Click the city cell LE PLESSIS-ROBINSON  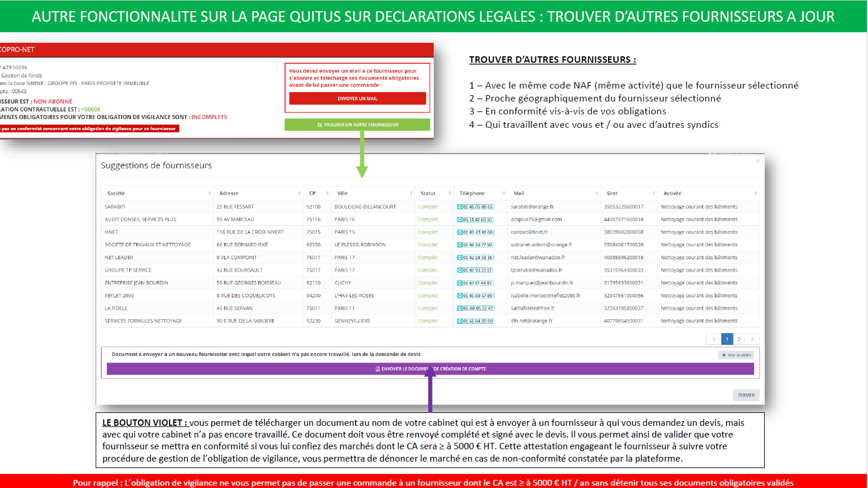point(360,245)
